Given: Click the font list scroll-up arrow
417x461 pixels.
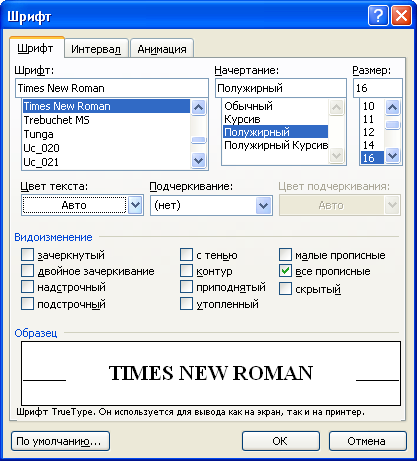Looking at the screenshot, I should tap(198, 107).
